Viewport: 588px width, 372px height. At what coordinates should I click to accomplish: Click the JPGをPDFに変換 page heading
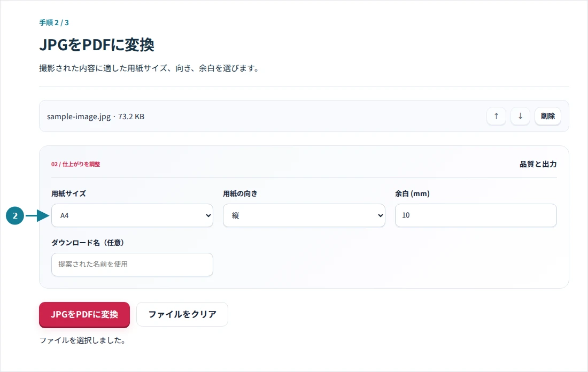tap(97, 45)
